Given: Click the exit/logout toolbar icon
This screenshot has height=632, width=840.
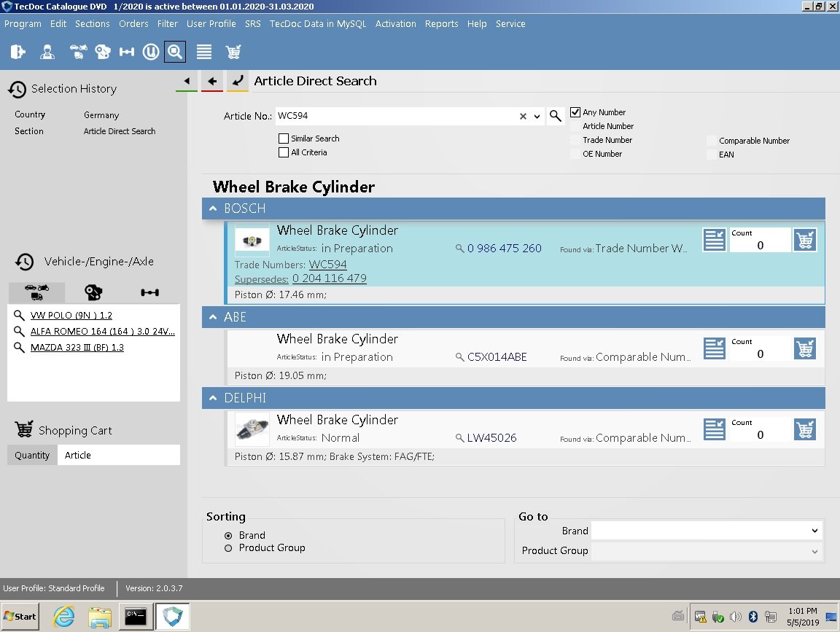Looking at the screenshot, I should tap(17, 52).
